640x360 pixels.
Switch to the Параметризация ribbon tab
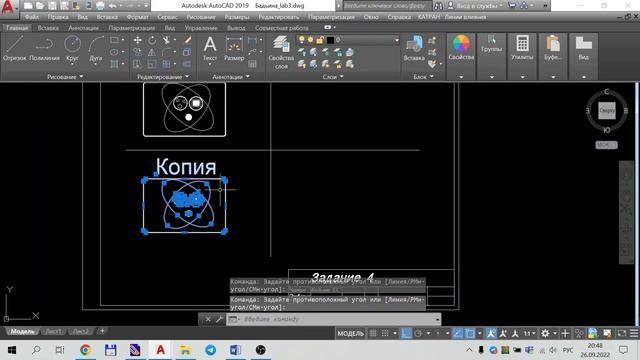pyautogui.click(x=131, y=28)
